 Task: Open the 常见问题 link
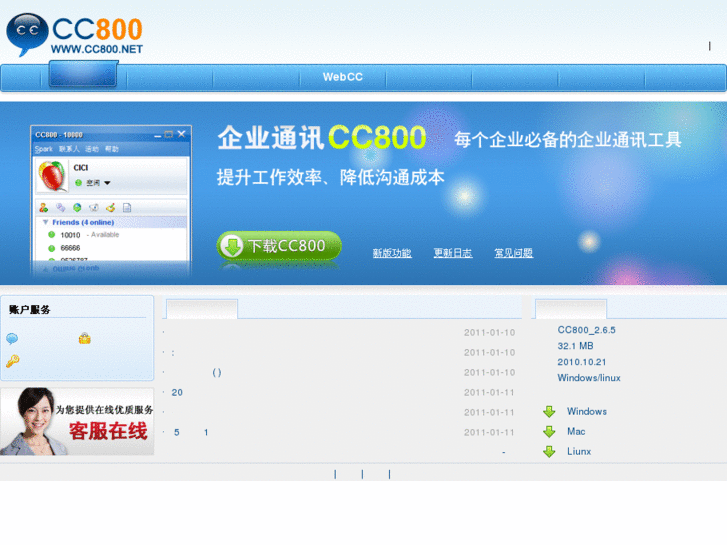pos(513,253)
